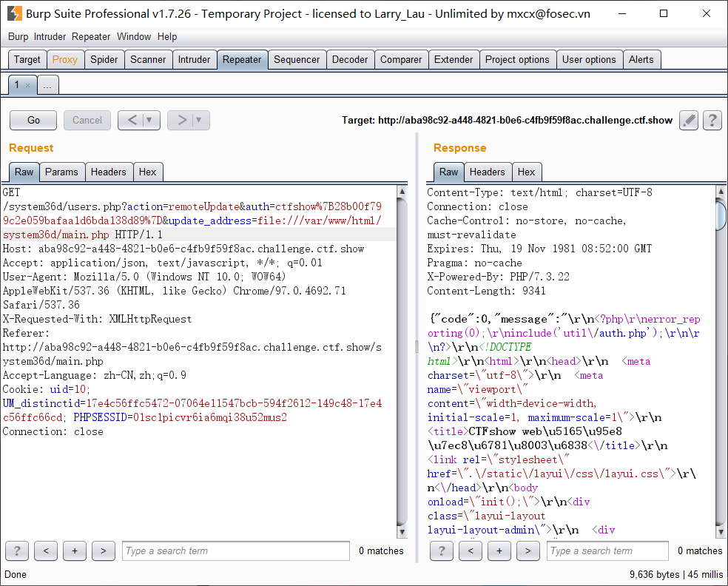Go to next request search match

104,550
